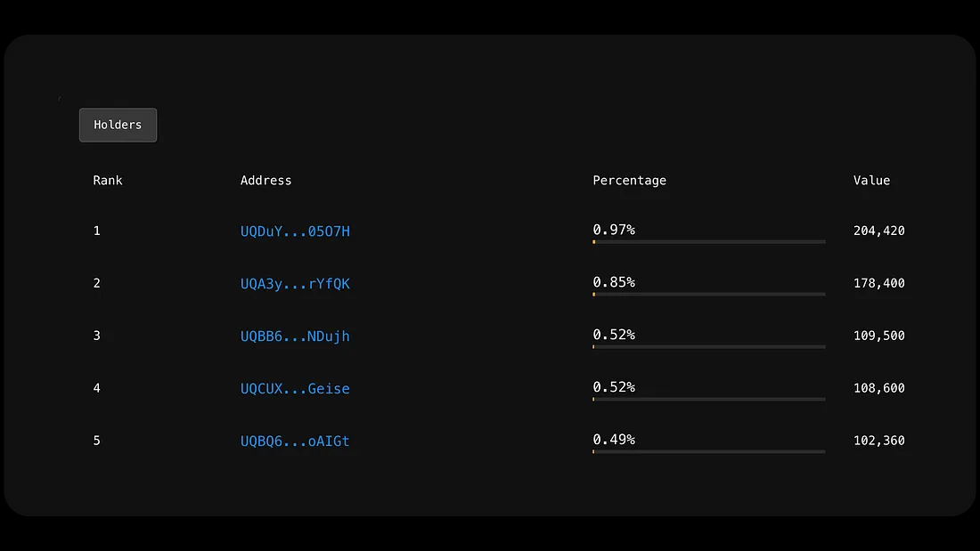Click the 0.49% percentage progress bar

pos(708,452)
